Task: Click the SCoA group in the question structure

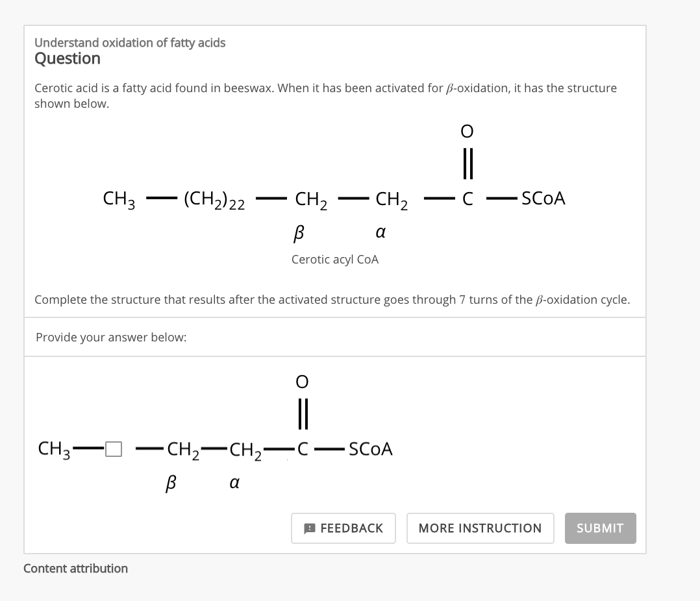Action: point(542,198)
